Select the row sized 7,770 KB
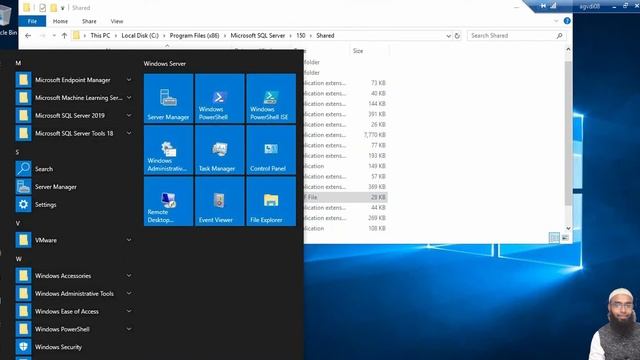 (346, 135)
